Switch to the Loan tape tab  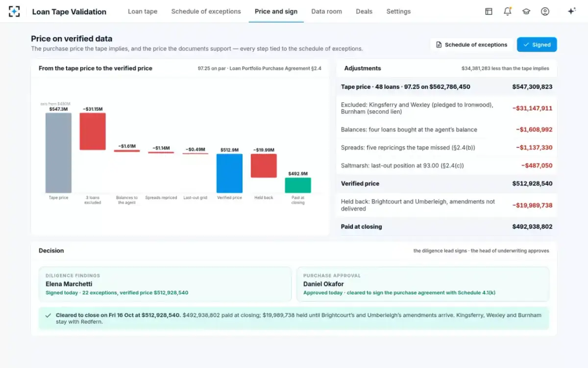coord(143,11)
